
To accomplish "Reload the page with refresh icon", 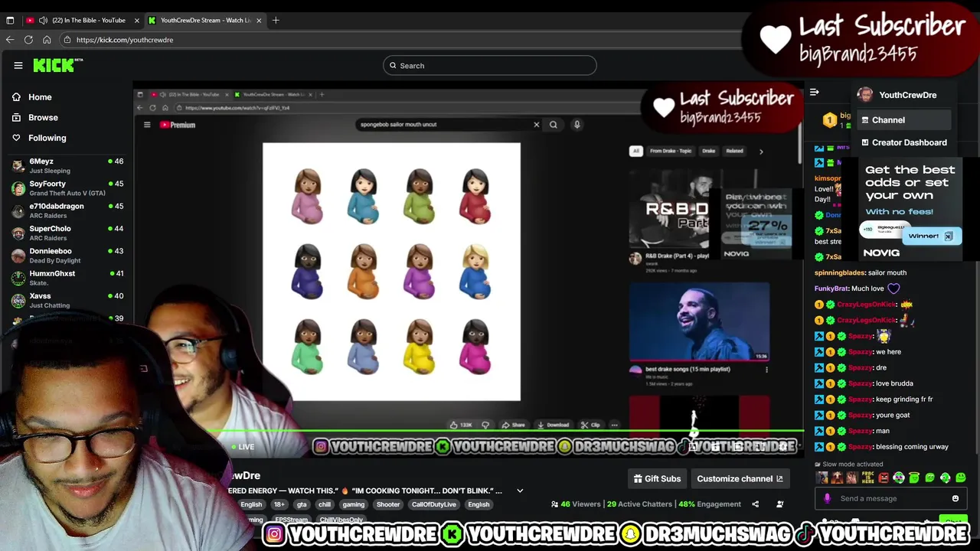I will tap(28, 40).
